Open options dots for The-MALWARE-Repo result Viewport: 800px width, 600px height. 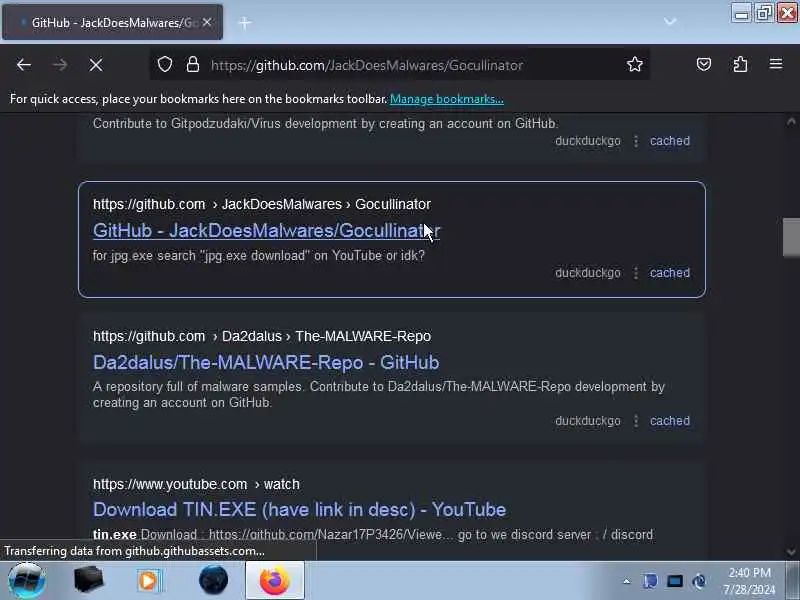click(636, 421)
